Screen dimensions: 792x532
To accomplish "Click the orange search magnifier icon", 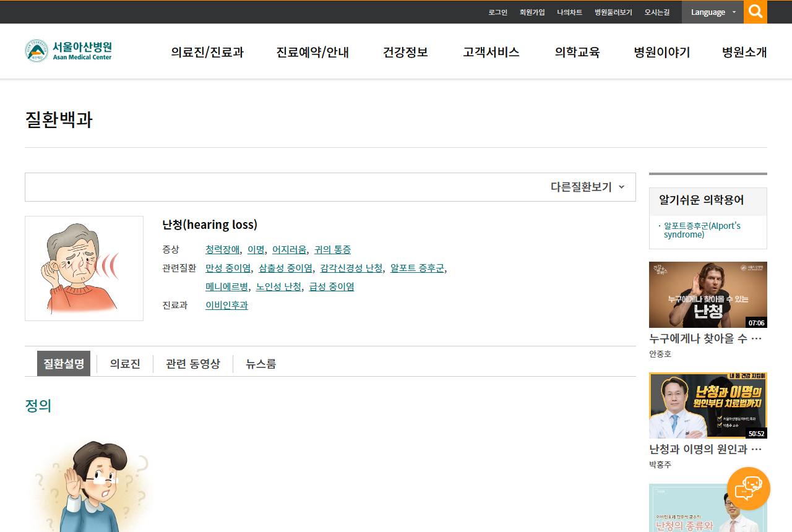I will (755, 12).
